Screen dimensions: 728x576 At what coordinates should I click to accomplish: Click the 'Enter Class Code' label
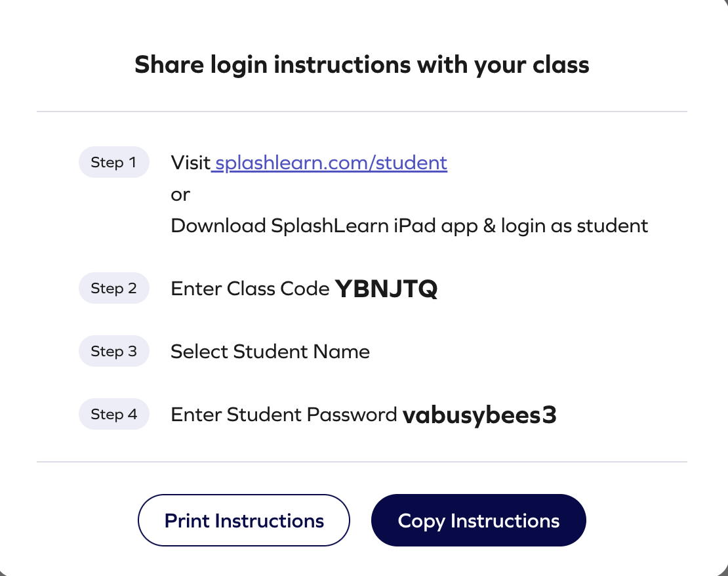coord(250,289)
